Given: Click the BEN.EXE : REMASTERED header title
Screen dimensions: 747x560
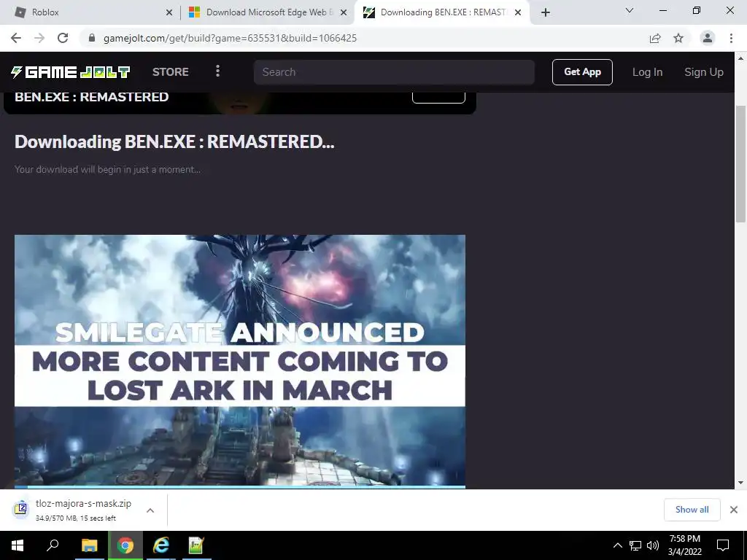Looking at the screenshot, I should (91, 97).
